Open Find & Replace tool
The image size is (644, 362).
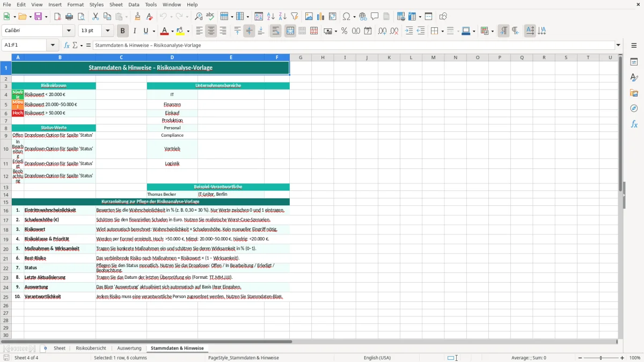tap(199, 17)
